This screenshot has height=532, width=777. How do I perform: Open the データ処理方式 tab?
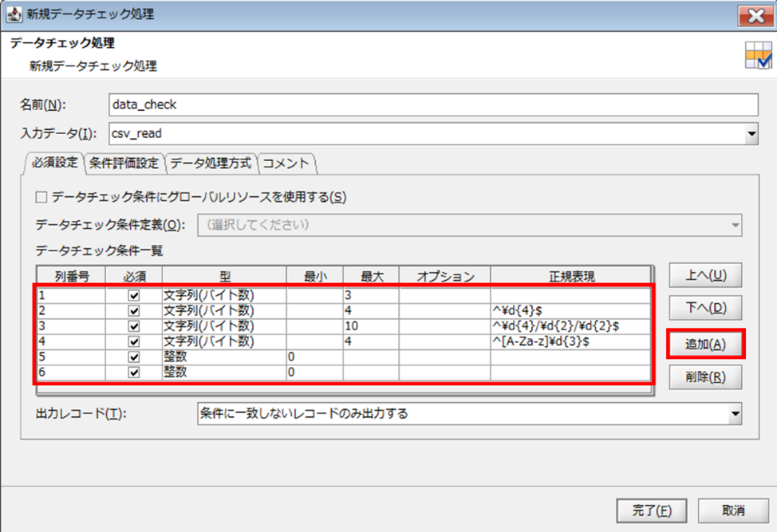(x=211, y=163)
